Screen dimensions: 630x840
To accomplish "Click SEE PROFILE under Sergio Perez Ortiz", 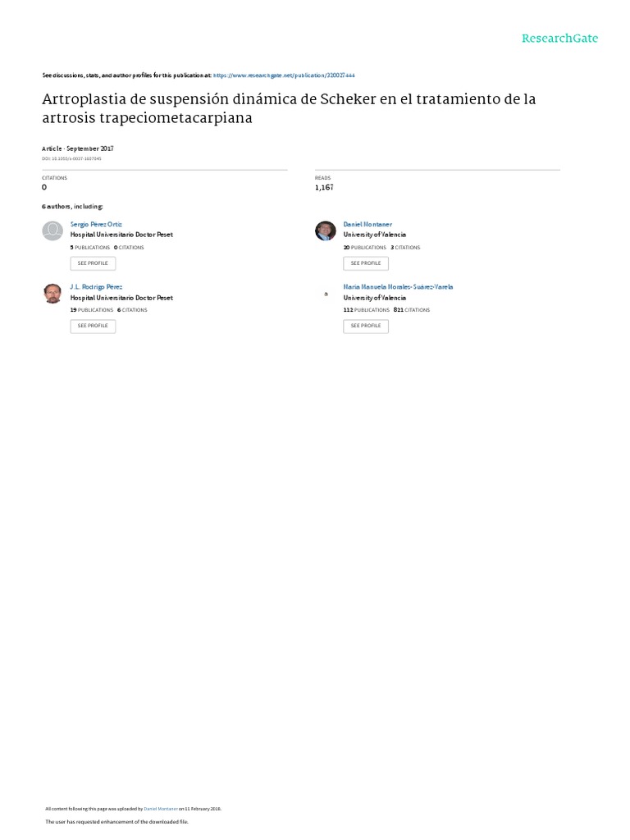I will coord(93,263).
